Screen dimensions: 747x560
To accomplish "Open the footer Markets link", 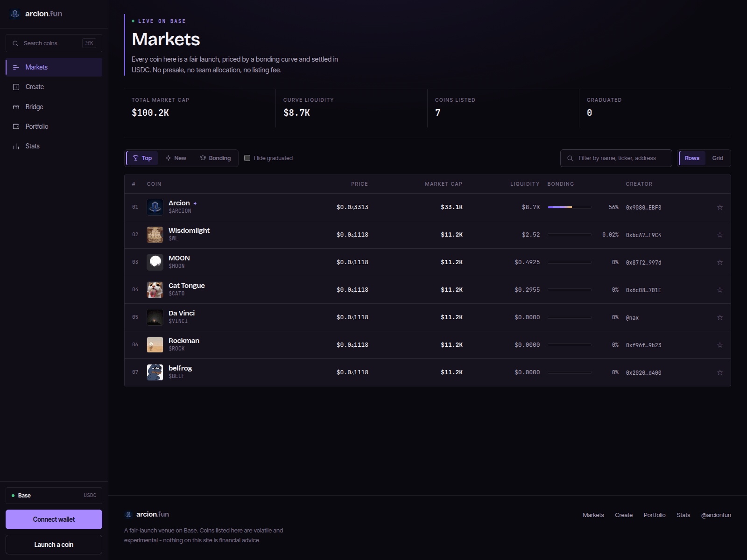I will coord(593,515).
